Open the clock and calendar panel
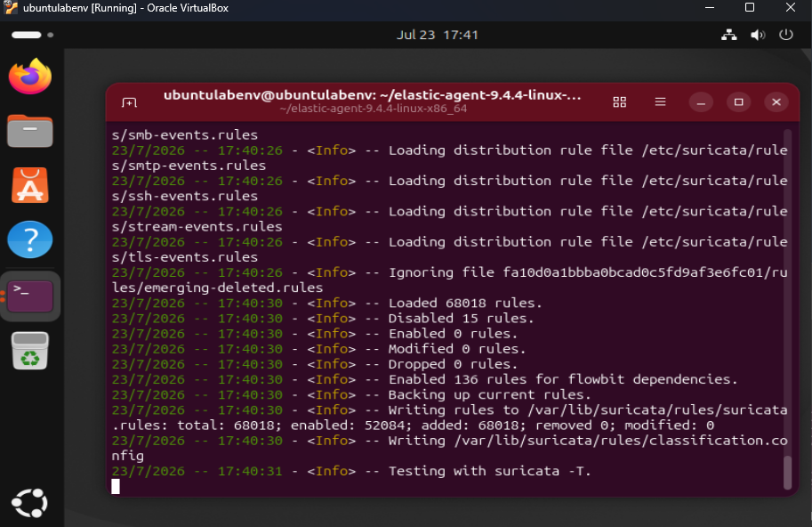812x527 pixels. pyautogui.click(x=437, y=35)
